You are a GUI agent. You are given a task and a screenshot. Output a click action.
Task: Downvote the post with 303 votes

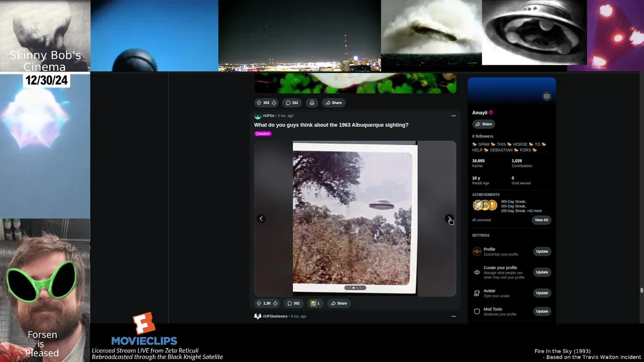point(274,103)
